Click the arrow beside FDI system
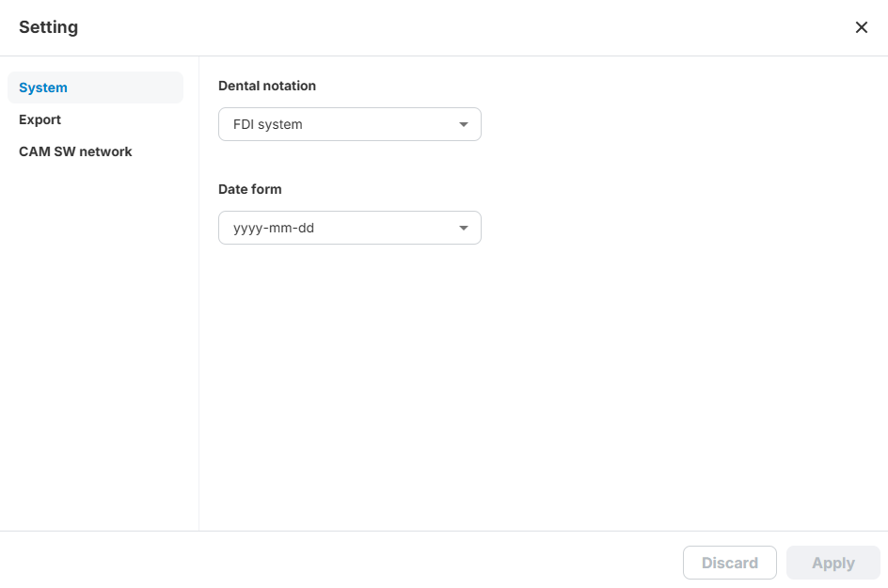The height and width of the screenshot is (588, 888). click(x=463, y=124)
